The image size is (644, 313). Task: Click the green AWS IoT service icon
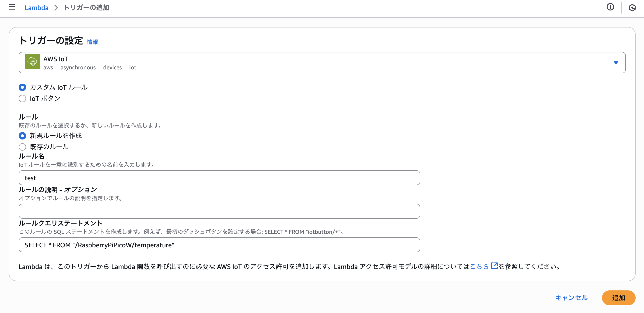point(32,62)
